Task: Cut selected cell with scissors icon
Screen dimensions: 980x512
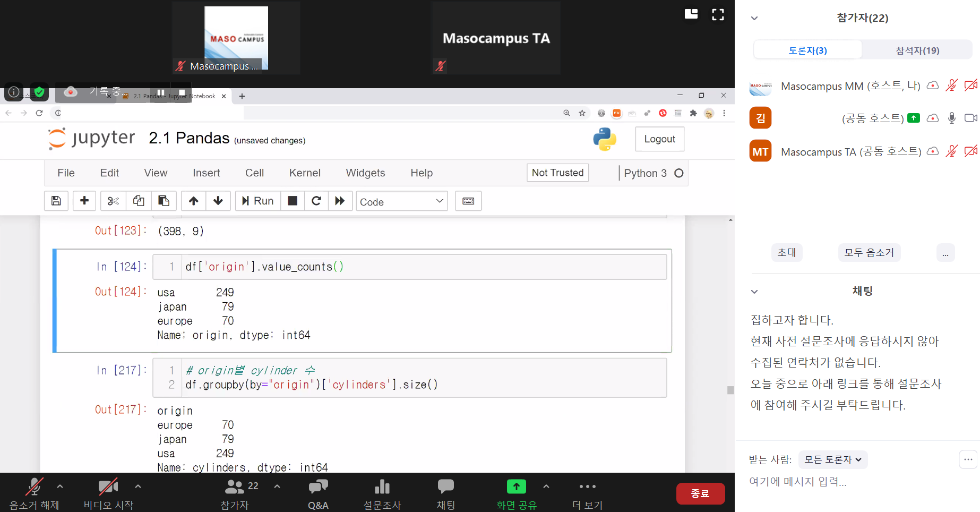Action: [x=113, y=201]
